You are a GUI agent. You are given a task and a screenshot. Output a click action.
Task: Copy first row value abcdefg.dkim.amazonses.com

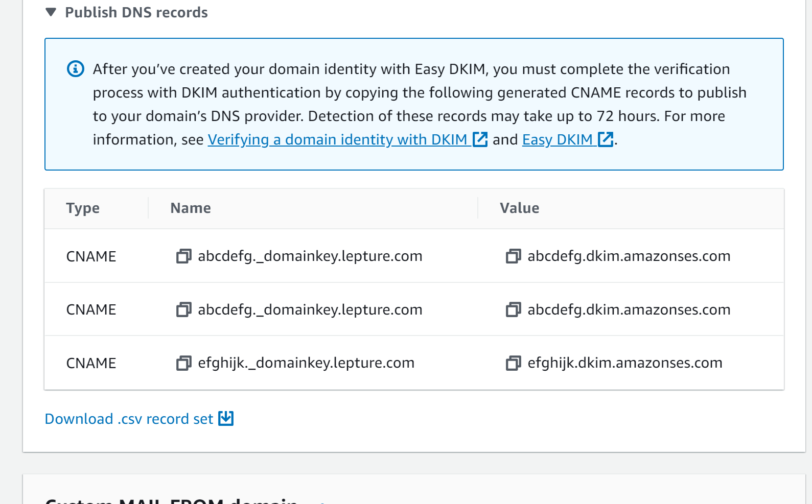[513, 256]
